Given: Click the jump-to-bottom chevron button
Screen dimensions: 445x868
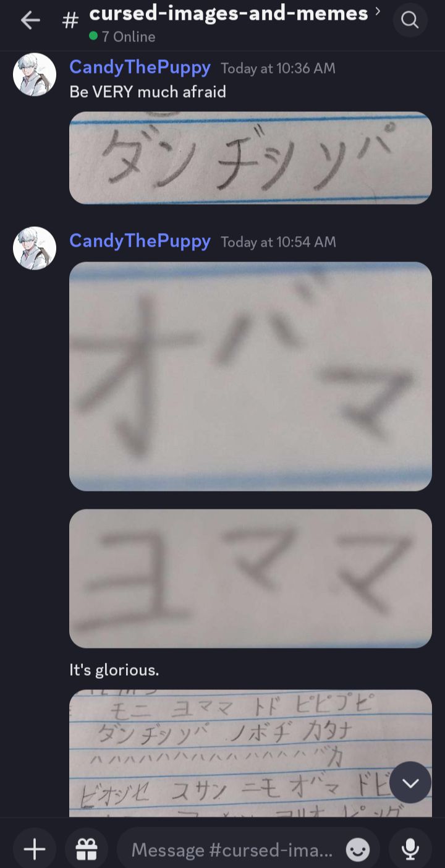Looking at the screenshot, I should click(x=410, y=783).
